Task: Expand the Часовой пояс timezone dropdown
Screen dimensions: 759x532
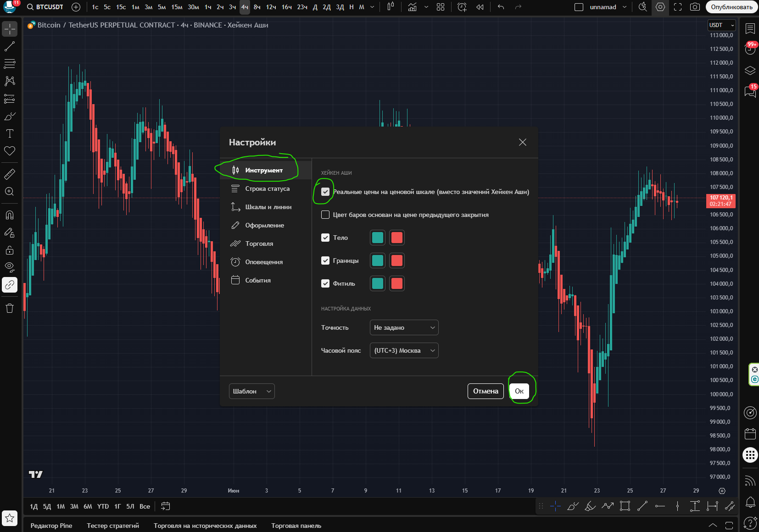Action: [404, 350]
